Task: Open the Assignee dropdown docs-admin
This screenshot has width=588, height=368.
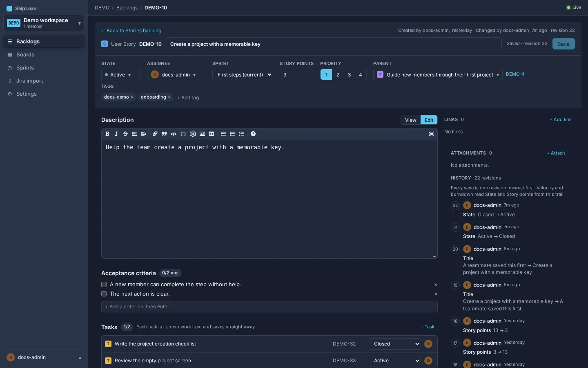Action: tap(173, 74)
